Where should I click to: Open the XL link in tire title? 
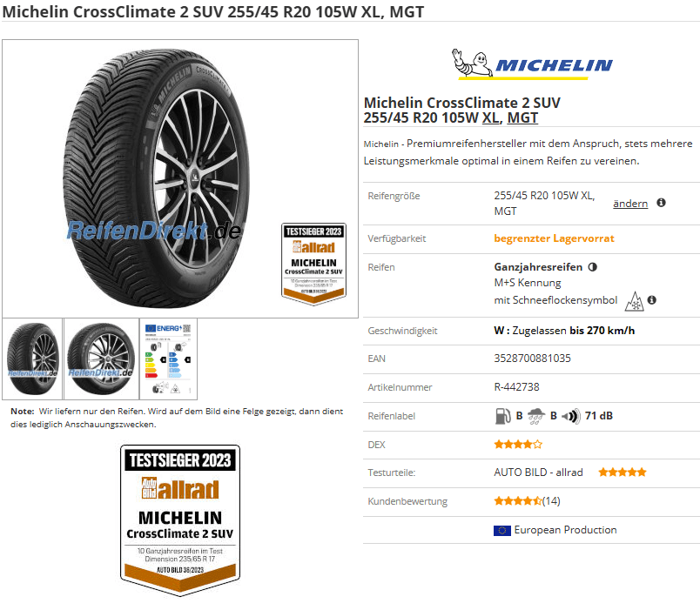click(491, 117)
